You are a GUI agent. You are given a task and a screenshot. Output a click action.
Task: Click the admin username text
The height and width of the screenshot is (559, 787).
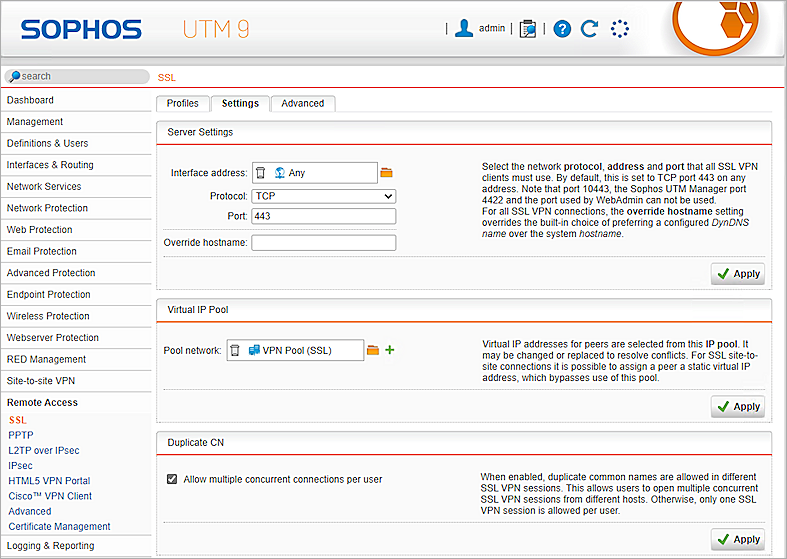point(492,28)
